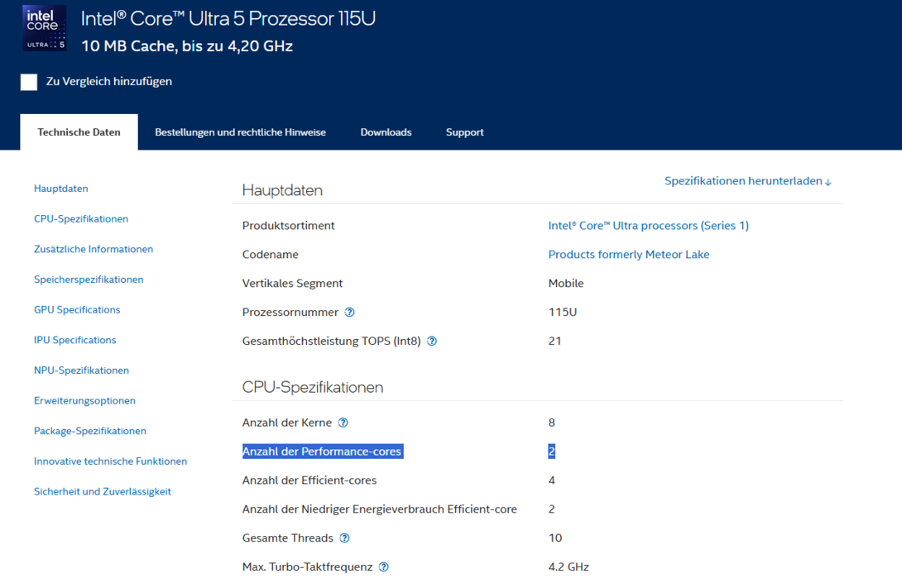This screenshot has height=588, width=902.
Task: Click the Anzahl der Kerne value 8
Action: (x=552, y=423)
